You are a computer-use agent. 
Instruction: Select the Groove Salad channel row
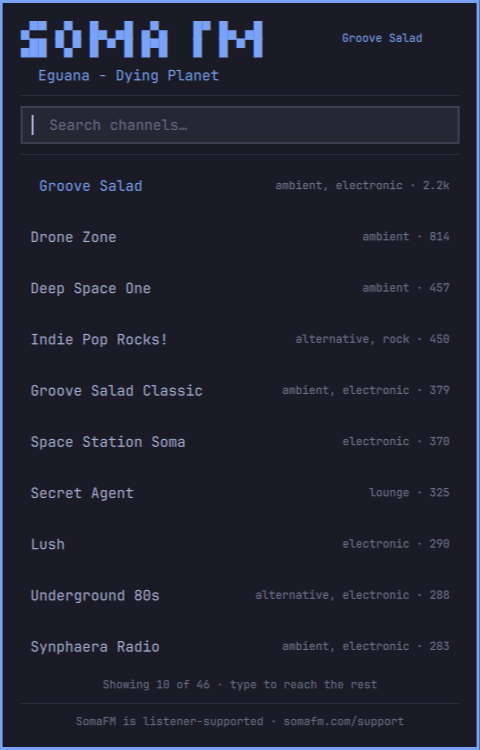[240, 186]
